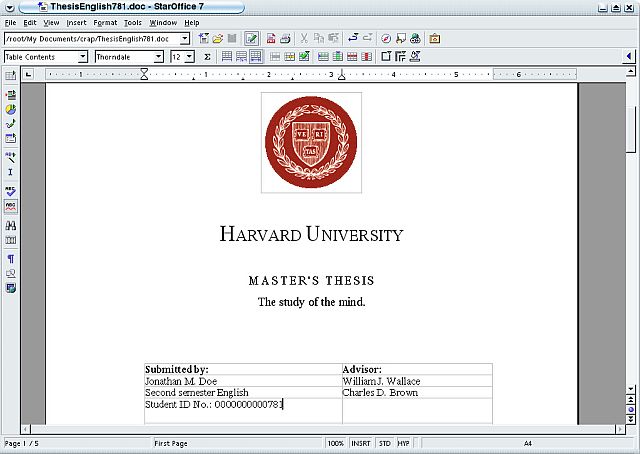This screenshot has height=454, width=640.
Task: Click the 100% zoom field in status bar
Action: [x=336, y=443]
